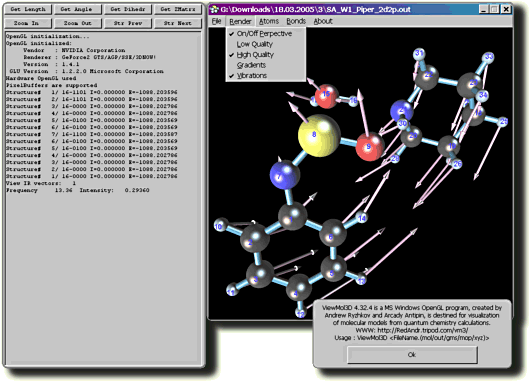Pick carbon atom 5 in the ring

click(333, 269)
